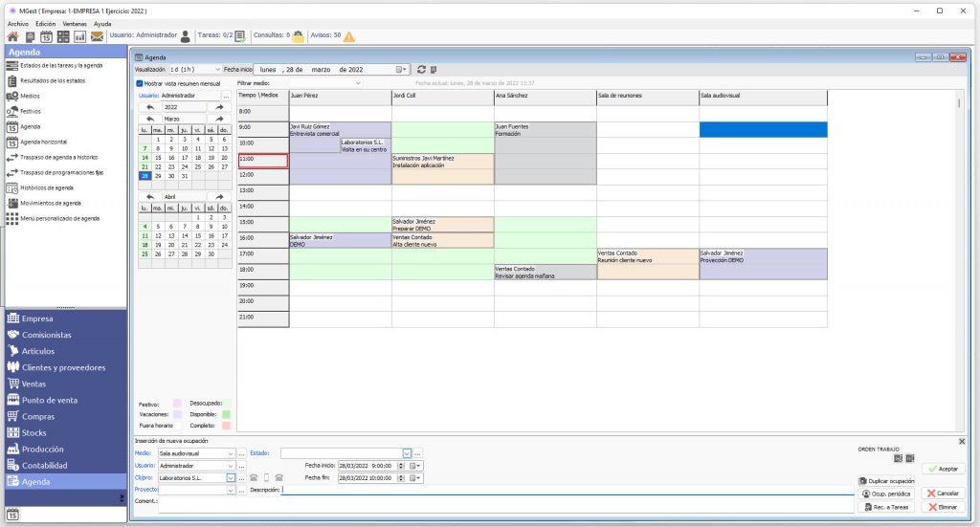
Task: Open the grid modules icon in toolbar
Action: coord(63,37)
